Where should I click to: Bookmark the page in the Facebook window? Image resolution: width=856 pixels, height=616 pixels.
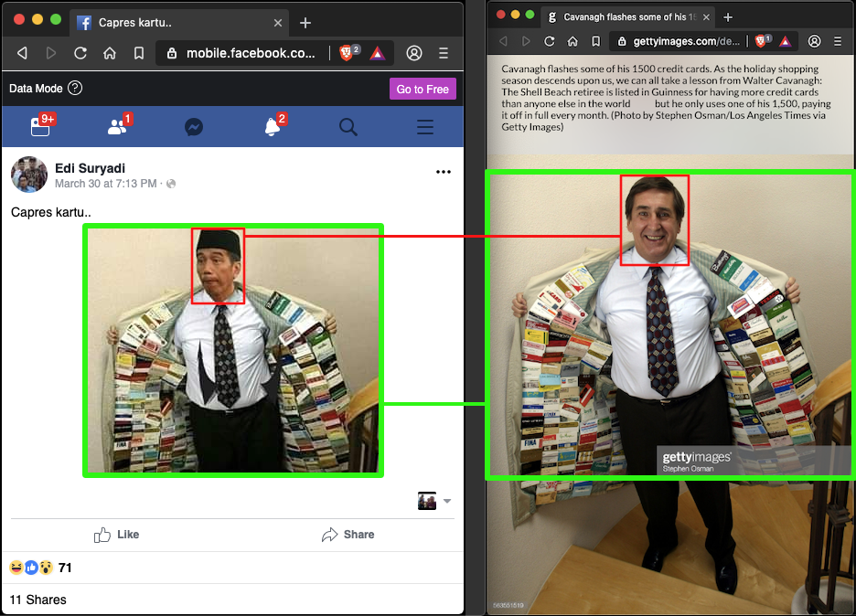tap(138, 53)
